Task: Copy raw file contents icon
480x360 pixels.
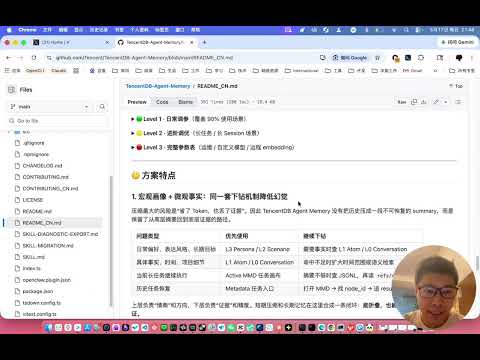Action: tap(414, 102)
